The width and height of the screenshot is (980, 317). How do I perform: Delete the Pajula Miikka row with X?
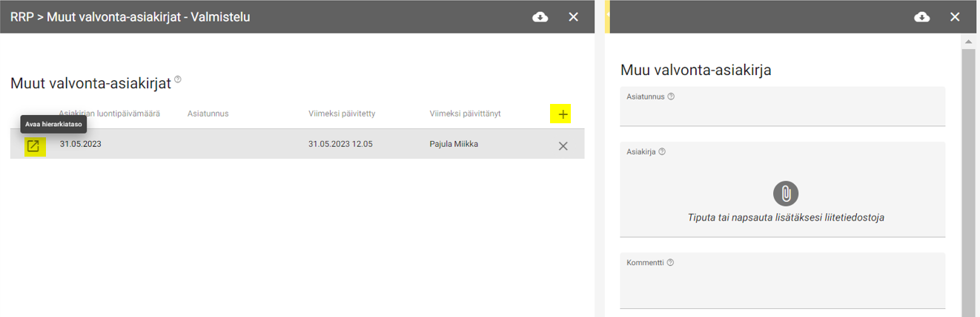click(563, 146)
